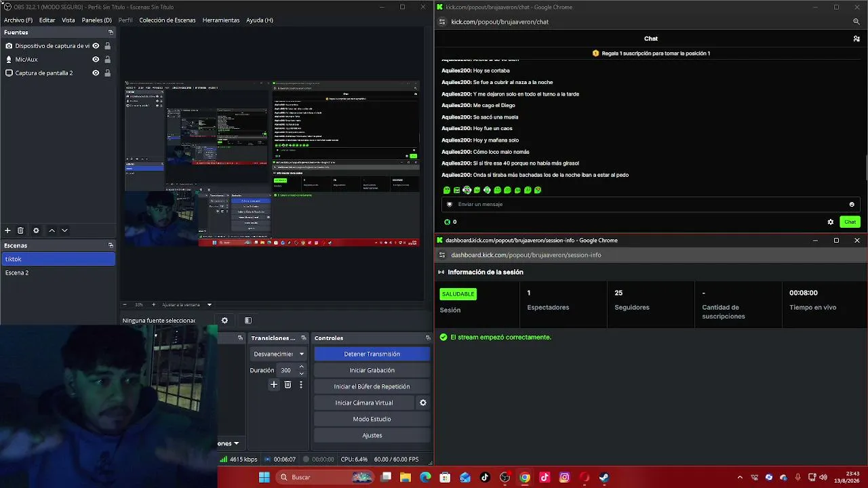The width and height of the screenshot is (868, 488).
Task: Select Escena 2 scene
Action: (x=58, y=272)
